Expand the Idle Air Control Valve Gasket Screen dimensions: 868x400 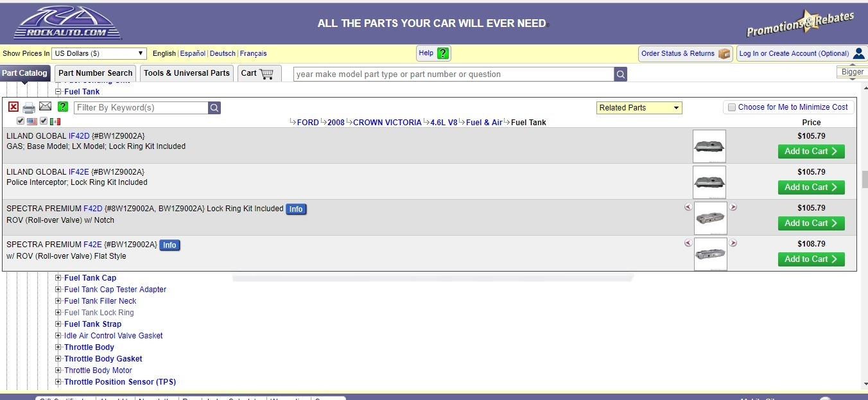pos(58,336)
